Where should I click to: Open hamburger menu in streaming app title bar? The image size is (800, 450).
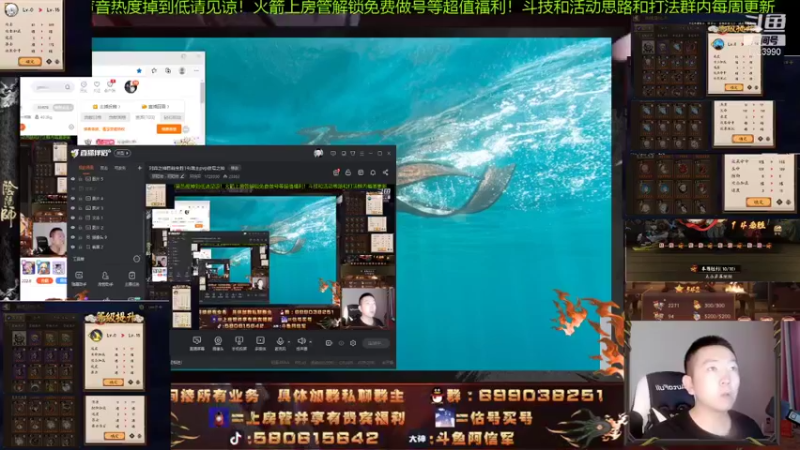coord(362,153)
